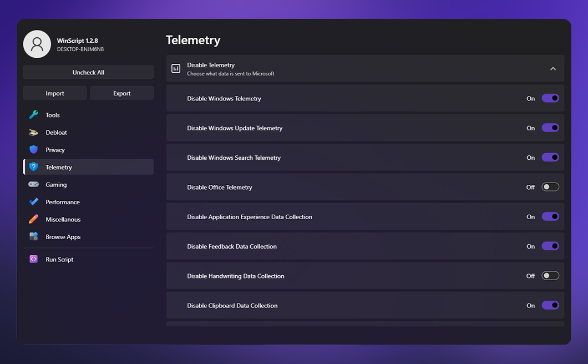
Task: Click the Miscellanous pencil icon
Action: pos(34,219)
